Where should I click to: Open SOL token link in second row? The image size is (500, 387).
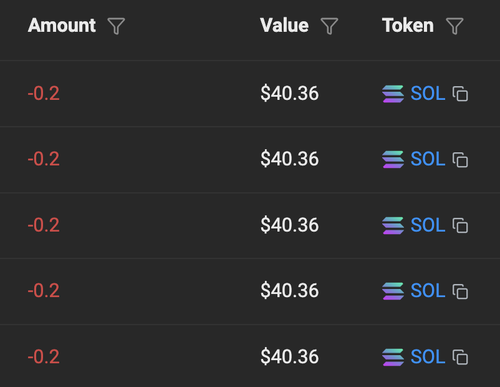click(428, 159)
